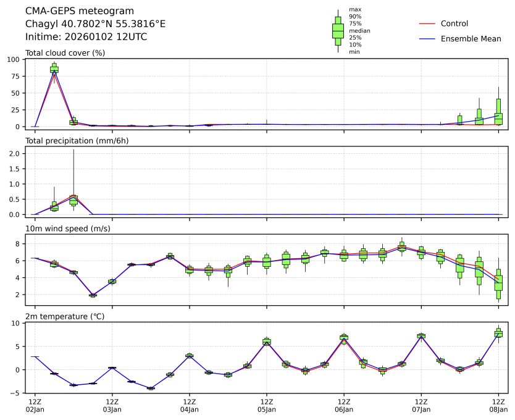The image size is (515, 420).
Task: Click the Chagyl coordinates text
Action: pos(95,24)
